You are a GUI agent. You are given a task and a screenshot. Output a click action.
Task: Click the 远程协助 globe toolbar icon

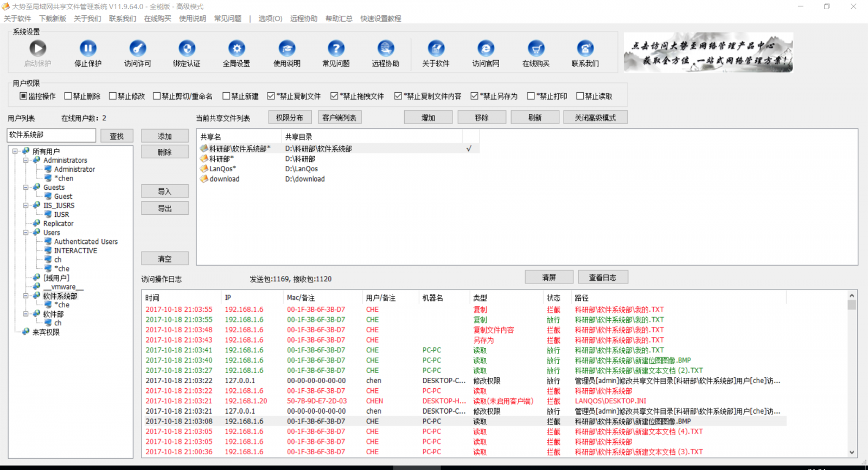tap(386, 48)
